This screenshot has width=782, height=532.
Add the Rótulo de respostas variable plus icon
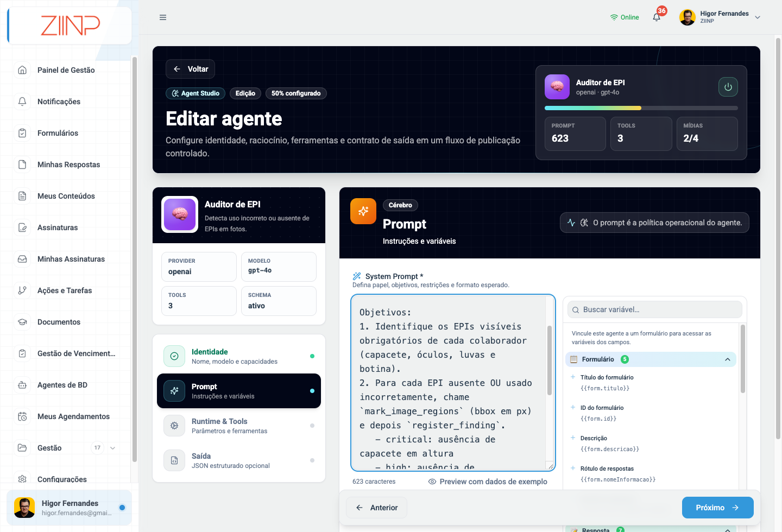[573, 468]
